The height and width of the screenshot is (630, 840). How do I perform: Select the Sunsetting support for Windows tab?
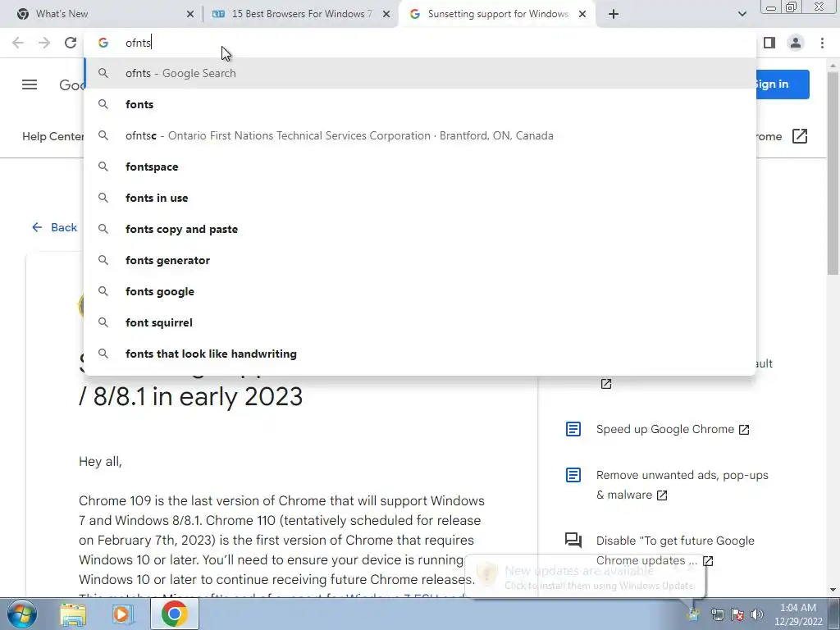[x=498, y=14]
